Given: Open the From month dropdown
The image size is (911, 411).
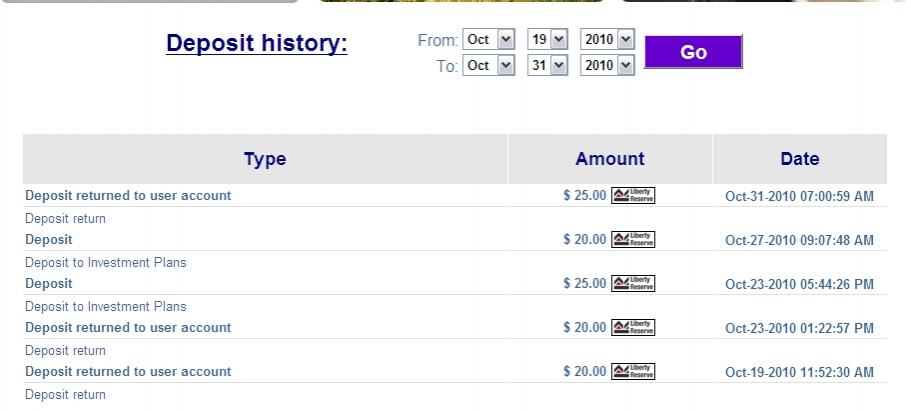Looking at the screenshot, I should tap(489, 40).
